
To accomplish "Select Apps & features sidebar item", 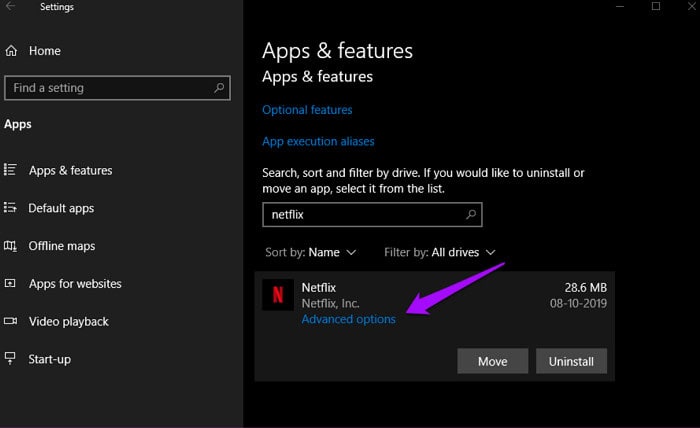I will 71,170.
